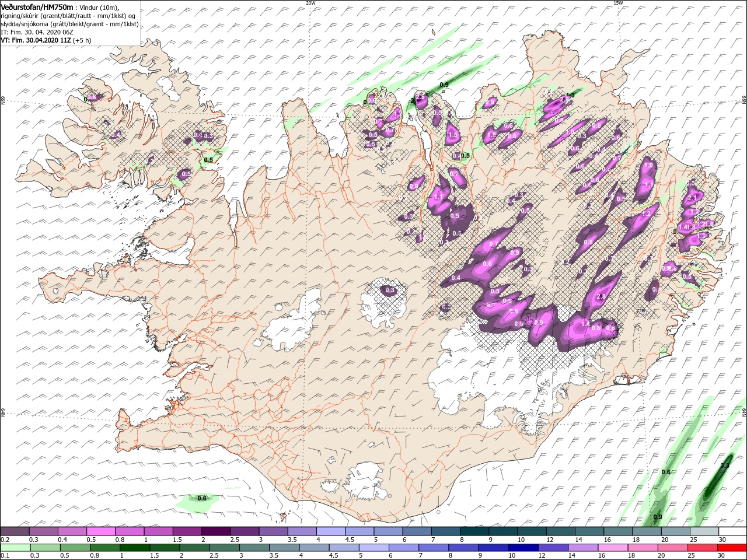Pick the bright pink 0.5 swatch in snow legend
Viewport: 747px width, 560px height.
point(100,531)
